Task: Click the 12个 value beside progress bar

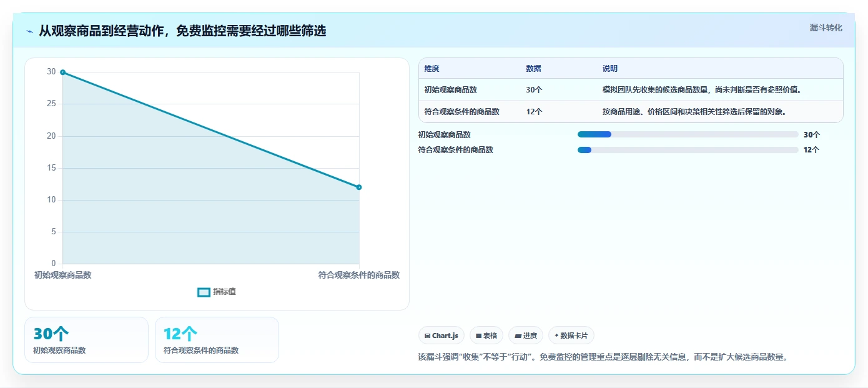Action: click(x=812, y=150)
